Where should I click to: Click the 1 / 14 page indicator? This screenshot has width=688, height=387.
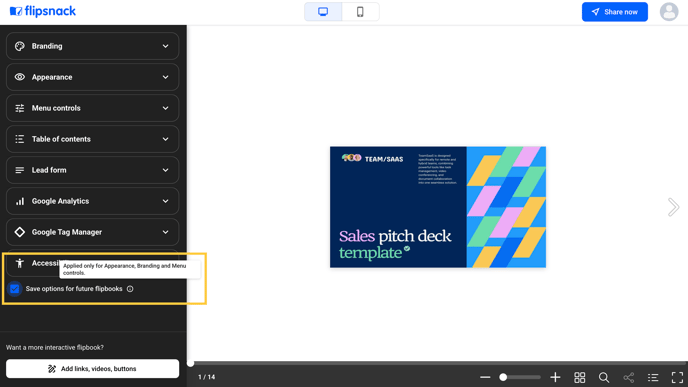[x=207, y=377]
